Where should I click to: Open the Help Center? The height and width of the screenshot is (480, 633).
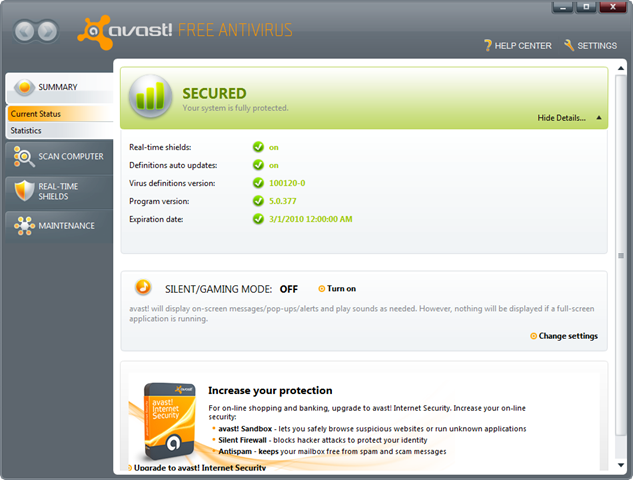[518, 46]
